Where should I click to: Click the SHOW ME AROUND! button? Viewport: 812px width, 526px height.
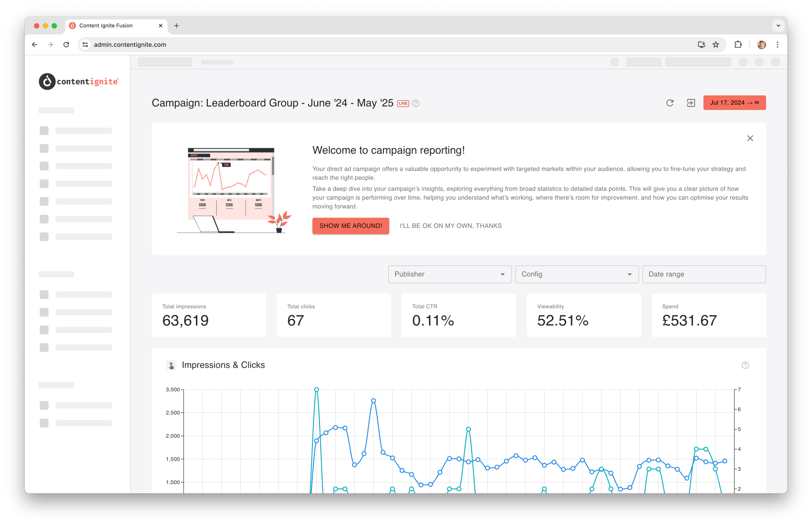(x=350, y=226)
